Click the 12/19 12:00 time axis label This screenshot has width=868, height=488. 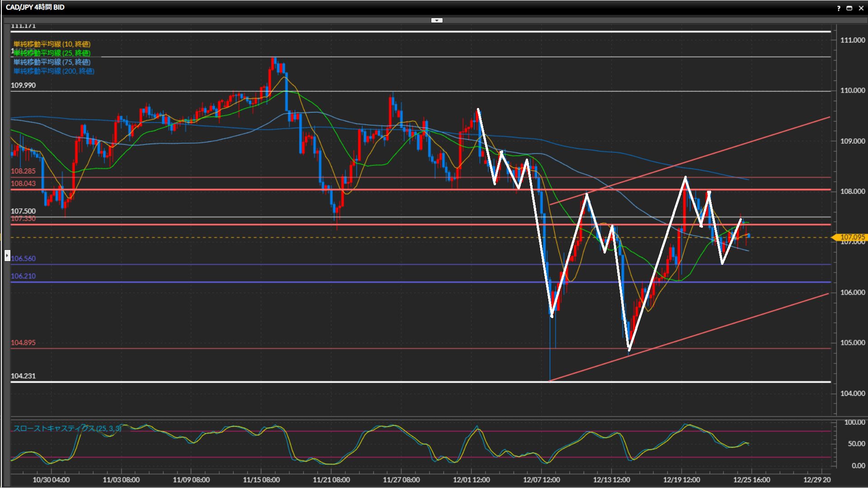point(681,480)
